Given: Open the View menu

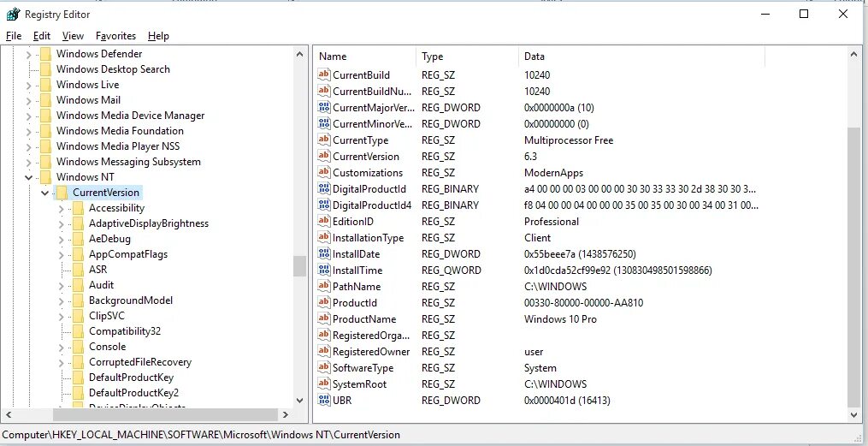Looking at the screenshot, I should pyautogui.click(x=73, y=36).
